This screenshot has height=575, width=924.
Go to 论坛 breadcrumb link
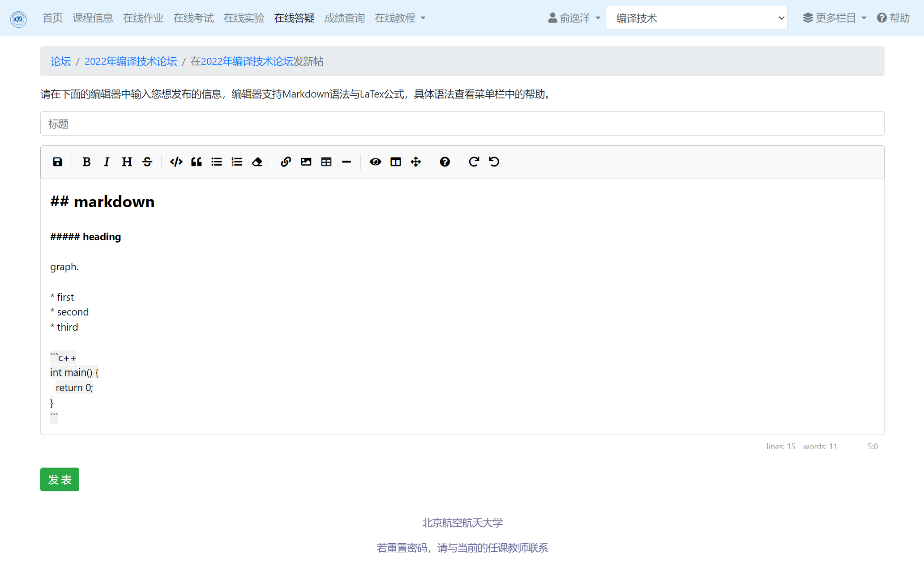click(60, 62)
